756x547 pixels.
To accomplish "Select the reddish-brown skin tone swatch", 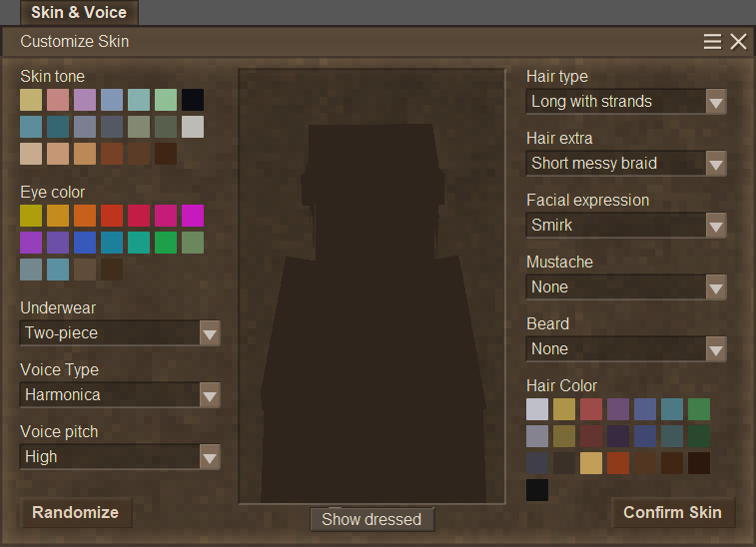I will (x=112, y=154).
